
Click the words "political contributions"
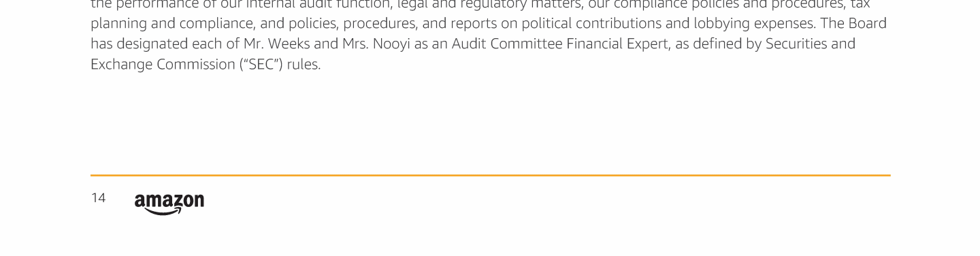pos(591,23)
